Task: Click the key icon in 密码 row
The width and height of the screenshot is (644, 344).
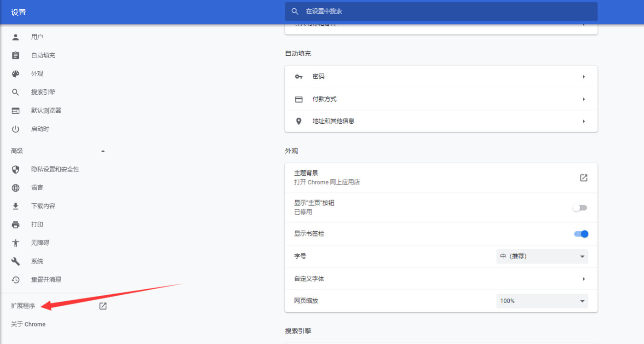Action: pos(299,77)
